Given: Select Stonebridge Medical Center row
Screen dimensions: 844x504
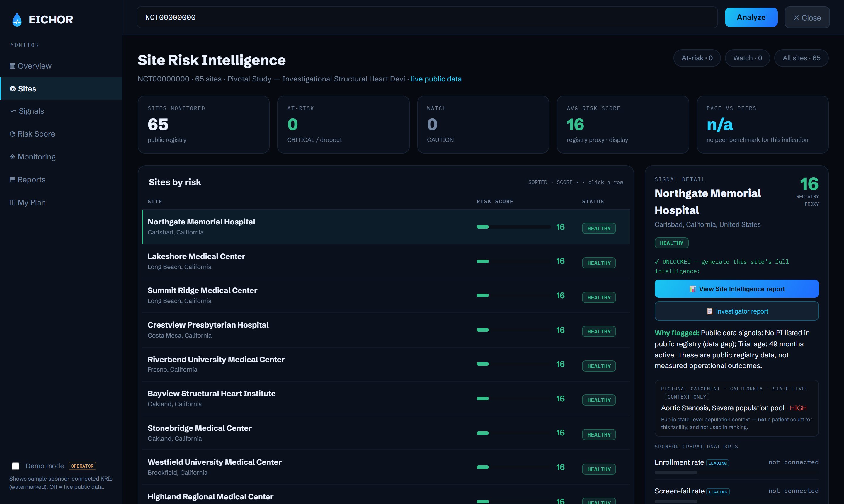Looking at the screenshot, I should (386, 433).
